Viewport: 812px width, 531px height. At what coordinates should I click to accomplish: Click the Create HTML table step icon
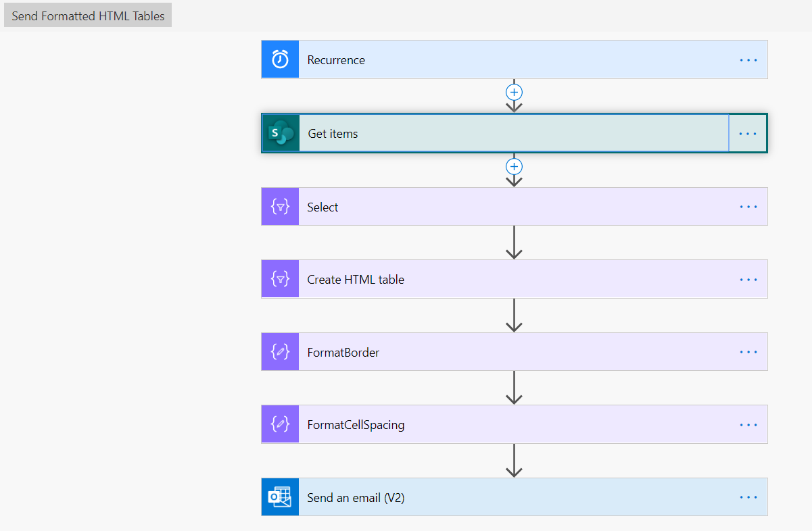click(280, 279)
